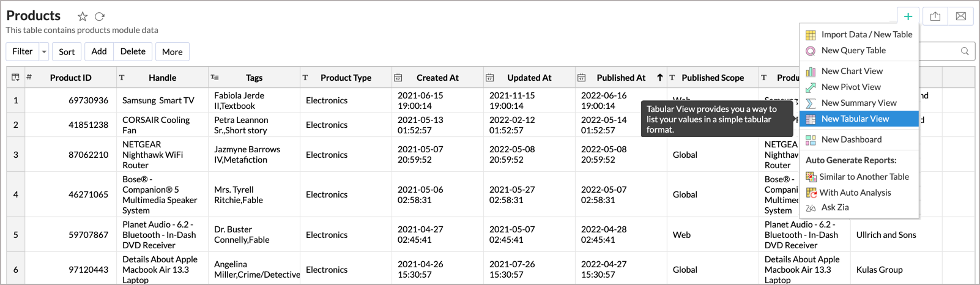Click the Published At sort arrow
This screenshot has height=285, width=980.
[659, 78]
